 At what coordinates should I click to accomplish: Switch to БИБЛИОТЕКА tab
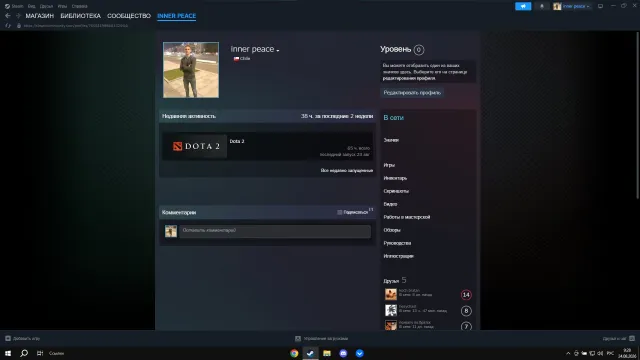coord(80,16)
